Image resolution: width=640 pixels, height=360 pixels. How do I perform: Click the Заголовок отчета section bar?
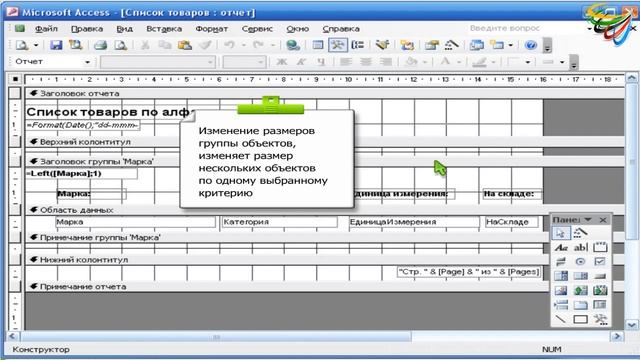[324, 93]
